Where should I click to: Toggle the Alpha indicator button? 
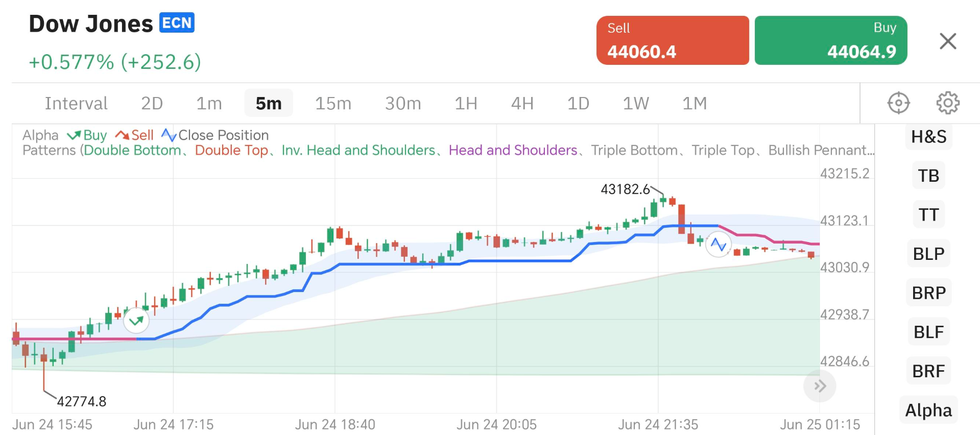point(928,410)
